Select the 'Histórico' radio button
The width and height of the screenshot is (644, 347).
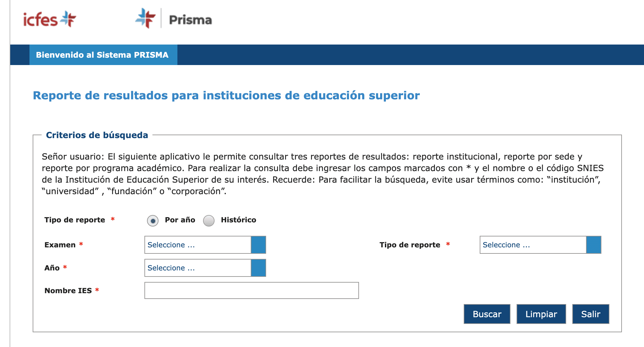209,221
